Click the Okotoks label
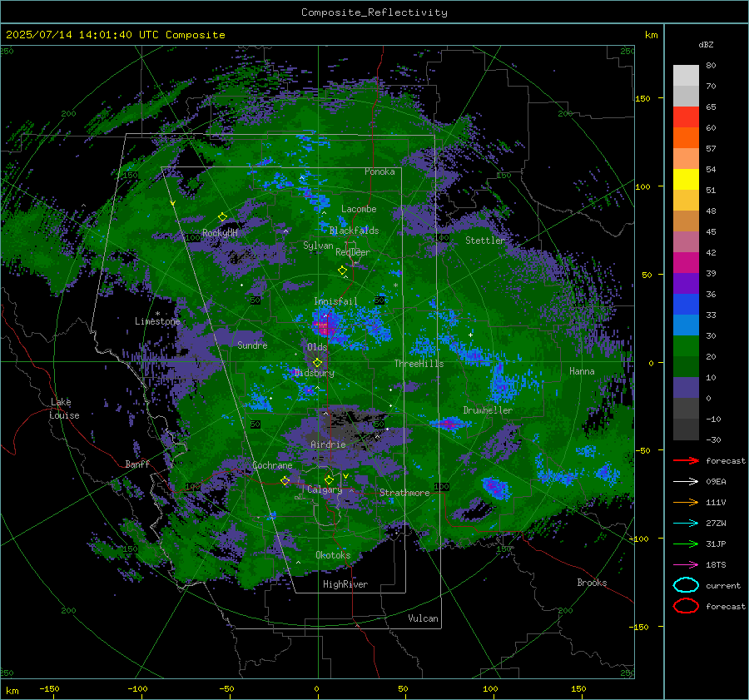 coord(333,555)
